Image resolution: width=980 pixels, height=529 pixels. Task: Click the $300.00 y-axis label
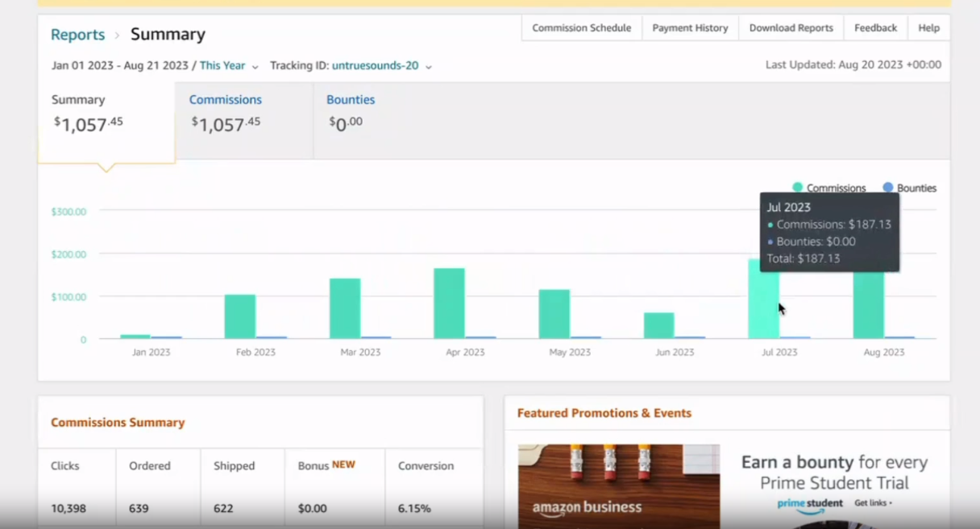pos(69,211)
